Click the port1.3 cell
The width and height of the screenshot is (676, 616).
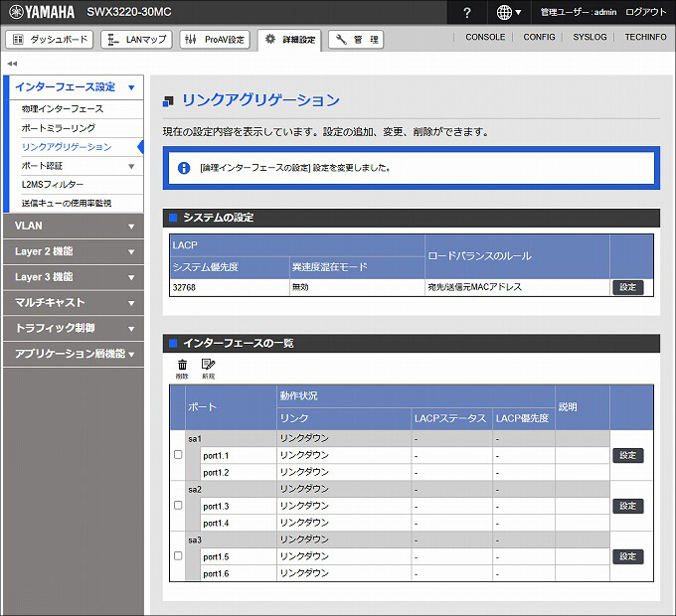[x=238, y=506]
